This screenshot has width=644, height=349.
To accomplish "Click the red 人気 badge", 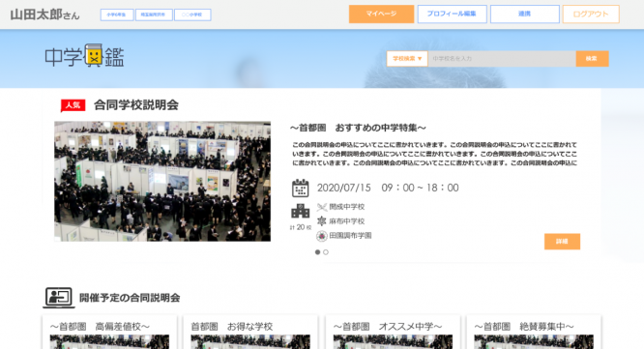I will point(73,105).
